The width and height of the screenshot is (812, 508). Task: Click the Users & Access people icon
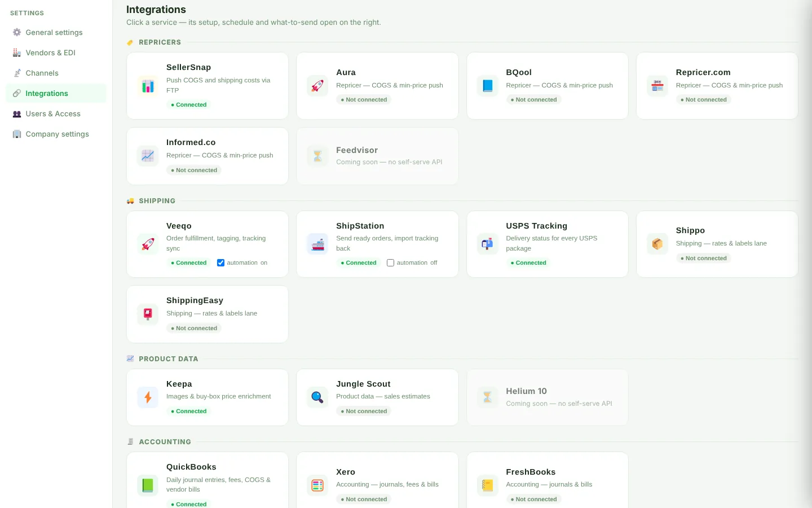click(x=17, y=113)
